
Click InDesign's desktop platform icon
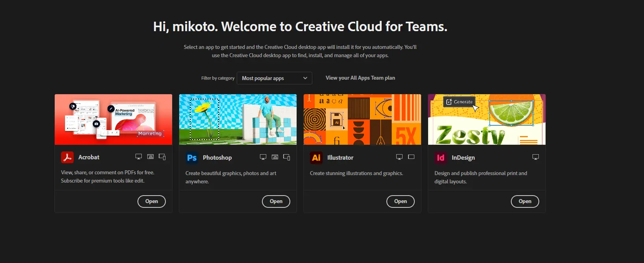click(x=536, y=157)
